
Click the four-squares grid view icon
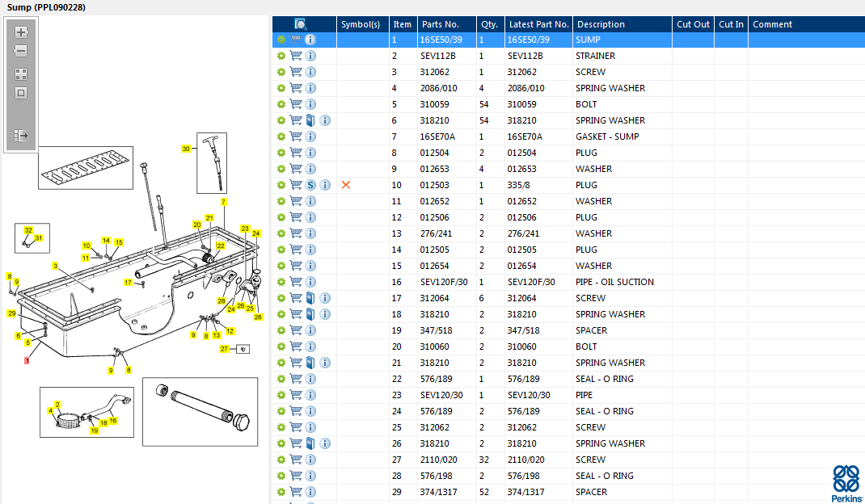[x=21, y=73]
